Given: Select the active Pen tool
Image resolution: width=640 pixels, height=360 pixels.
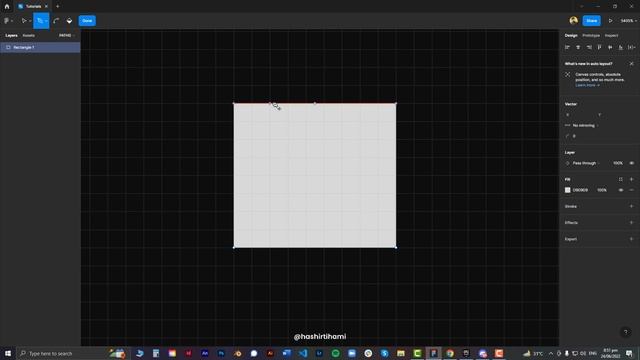Looking at the screenshot, I should tap(40, 21).
